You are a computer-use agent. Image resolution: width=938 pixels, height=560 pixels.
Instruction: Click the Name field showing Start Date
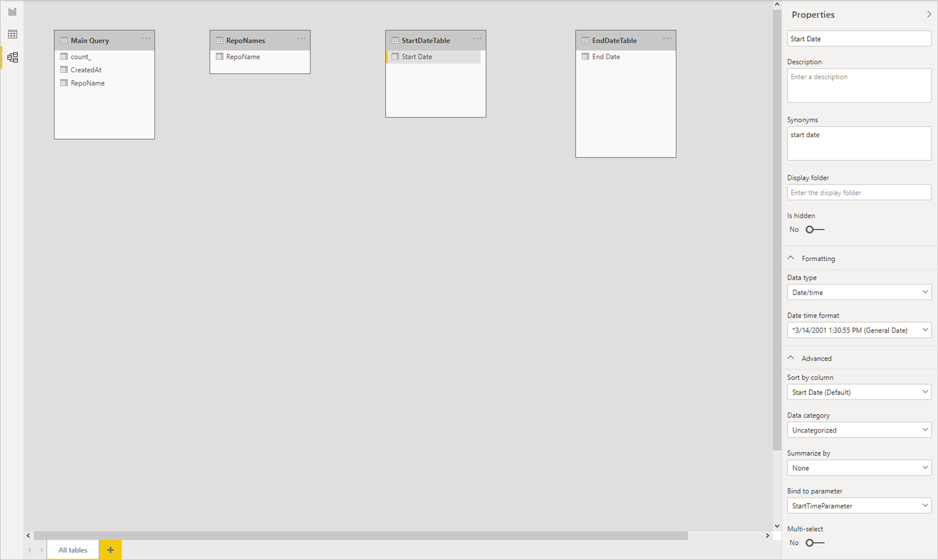[x=859, y=39]
